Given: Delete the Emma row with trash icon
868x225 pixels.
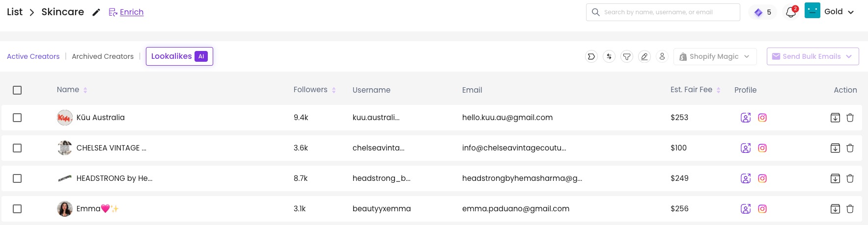Looking at the screenshot, I should pyautogui.click(x=850, y=209).
